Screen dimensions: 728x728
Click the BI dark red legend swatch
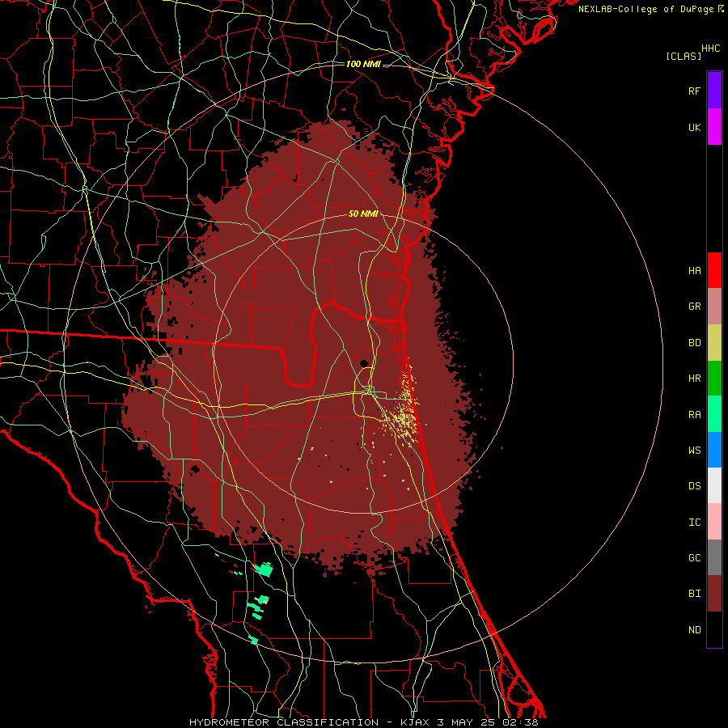point(714,594)
